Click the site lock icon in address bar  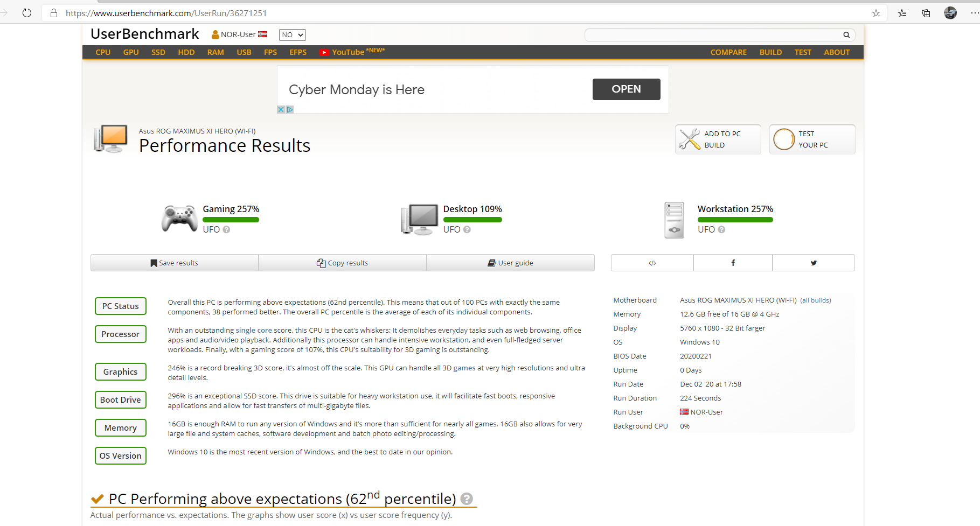54,13
